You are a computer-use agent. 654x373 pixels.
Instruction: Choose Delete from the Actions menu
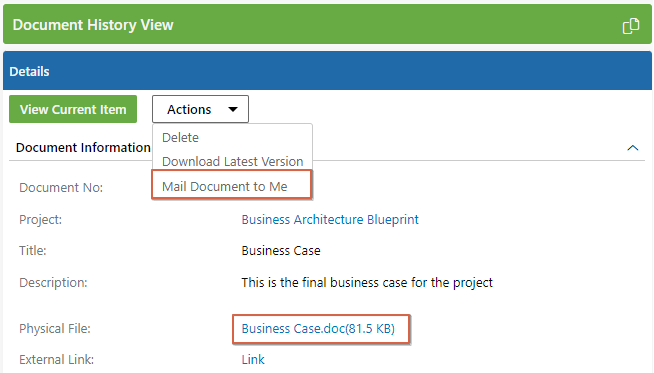(x=180, y=137)
